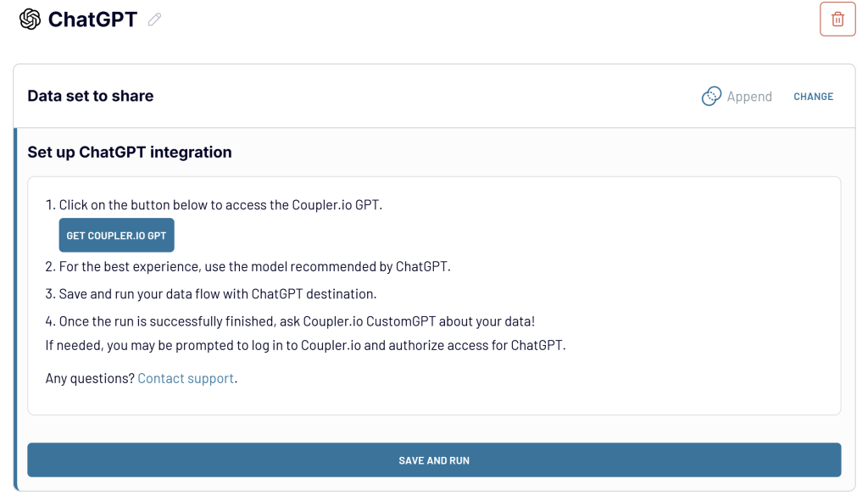
Task: Delete the destination with the trash icon
Action: click(837, 19)
